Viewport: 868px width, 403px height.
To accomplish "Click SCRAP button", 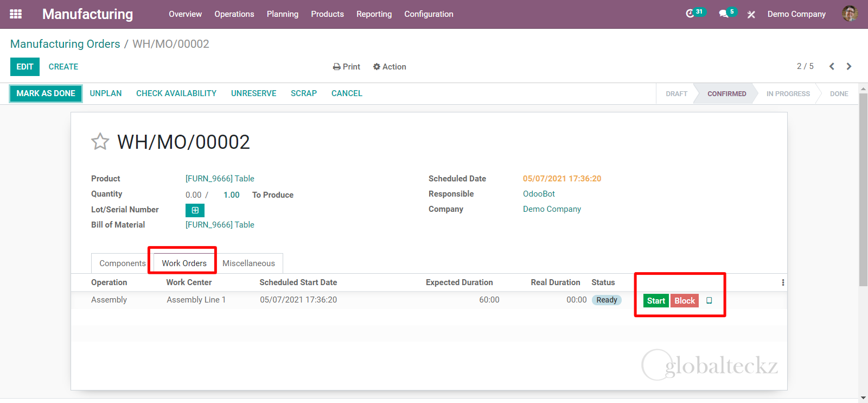I will pyautogui.click(x=304, y=93).
